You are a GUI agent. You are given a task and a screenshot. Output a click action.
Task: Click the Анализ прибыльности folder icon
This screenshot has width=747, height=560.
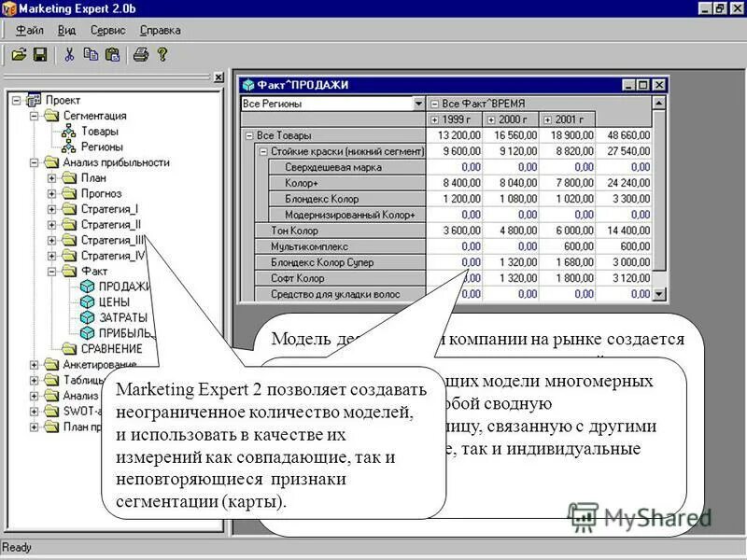51,162
